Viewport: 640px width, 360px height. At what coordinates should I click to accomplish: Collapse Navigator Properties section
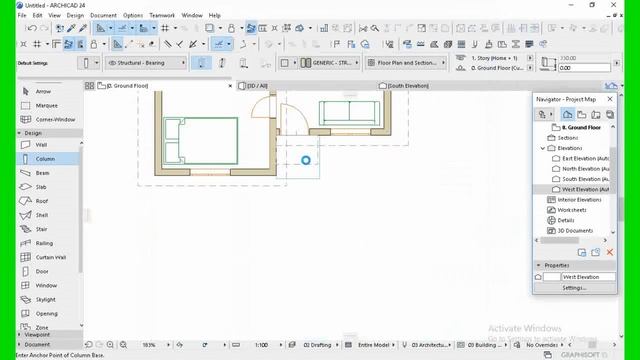539,265
